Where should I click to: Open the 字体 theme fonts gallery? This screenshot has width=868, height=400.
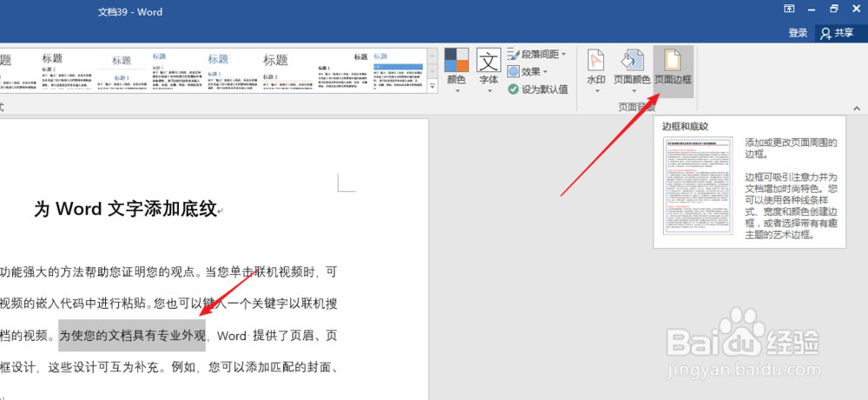489,71
